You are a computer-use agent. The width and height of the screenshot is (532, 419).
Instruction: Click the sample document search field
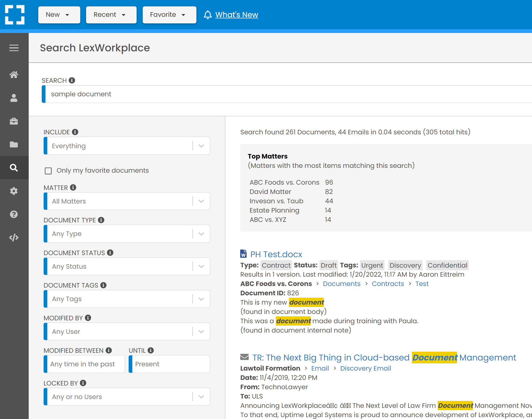coord(159,94)
